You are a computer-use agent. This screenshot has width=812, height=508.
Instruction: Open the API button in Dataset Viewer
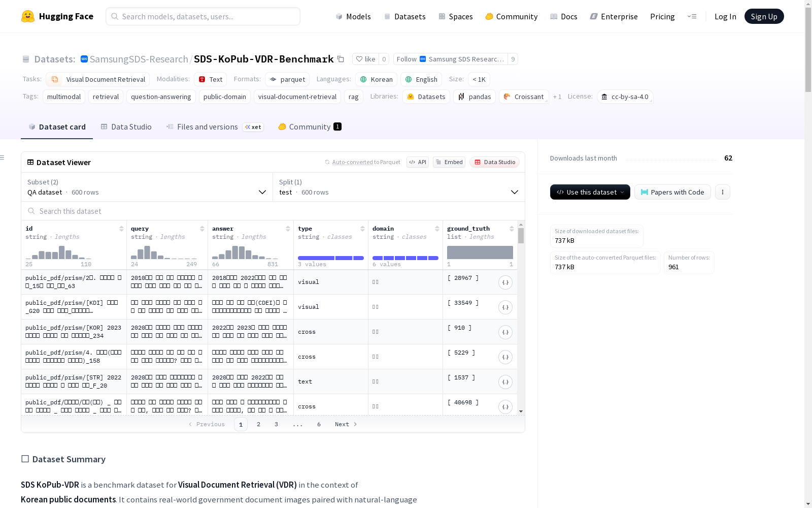(418, 162)
